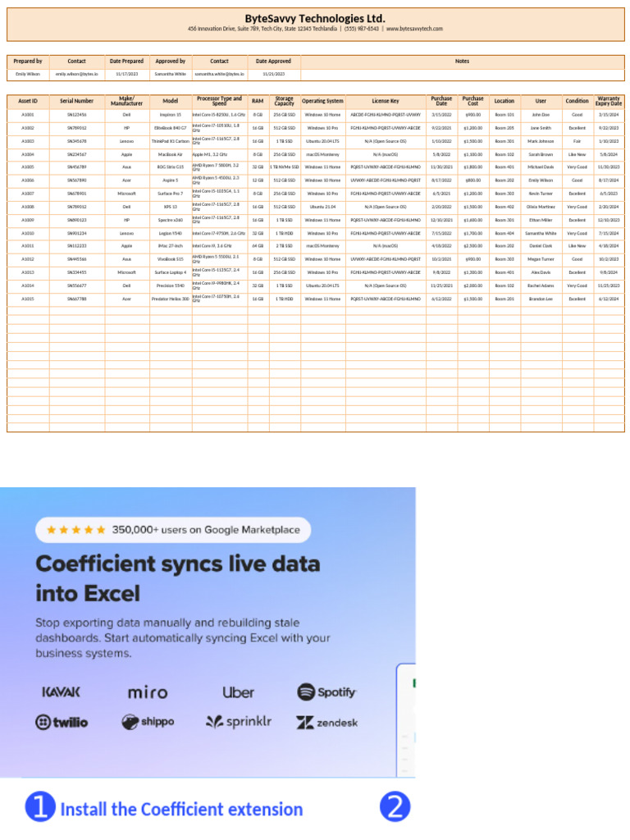Image resolution: width=630 pixels, height=840 pixels.
Task: Click the ByteSavvy Technologies Ltd. title
Action: pos(315,18)
